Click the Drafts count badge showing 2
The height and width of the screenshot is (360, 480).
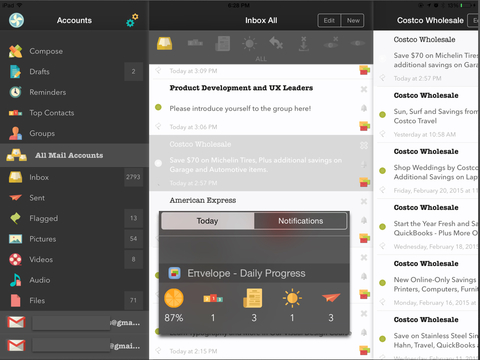click(x=133, y=71)
